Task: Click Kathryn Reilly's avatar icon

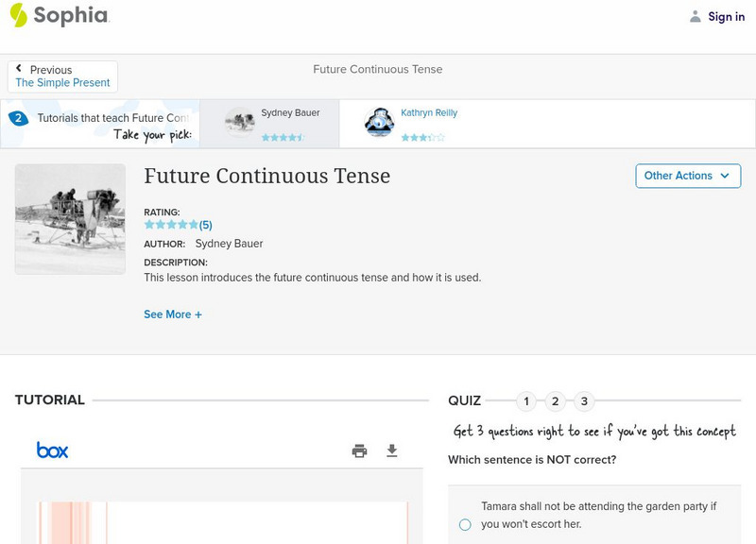Action: [379, 123]
